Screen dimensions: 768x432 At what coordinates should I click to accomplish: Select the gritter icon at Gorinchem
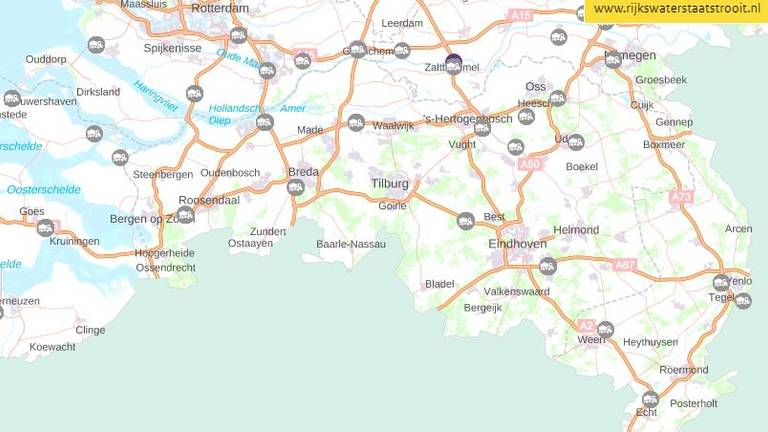point(358,49)
